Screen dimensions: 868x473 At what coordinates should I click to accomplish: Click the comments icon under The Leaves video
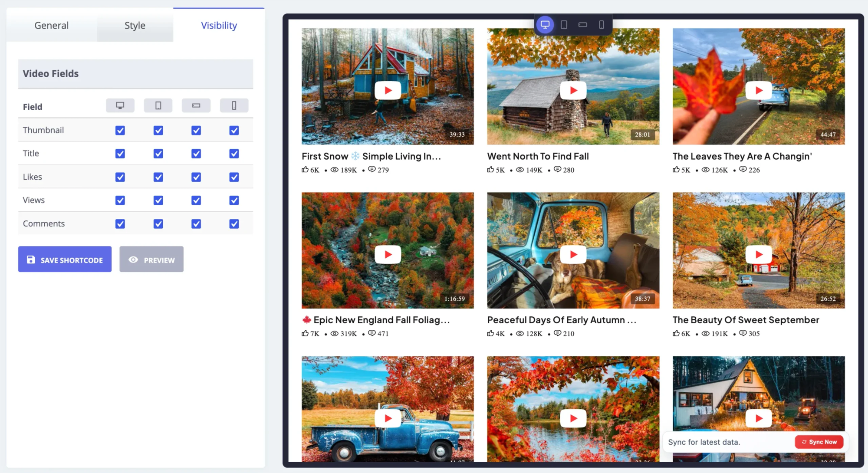pos(743,169)
